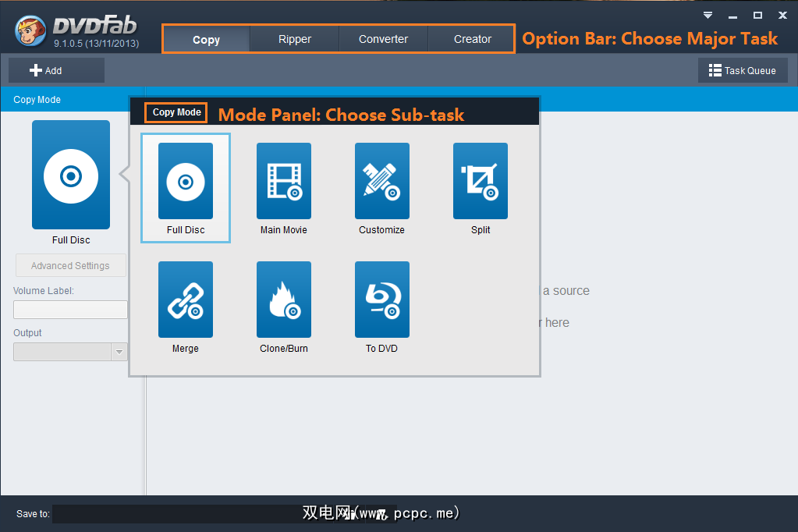Screen dimensions: 798x532
Task: Expand the Output dropdown
Action: (x=119, y=352)
